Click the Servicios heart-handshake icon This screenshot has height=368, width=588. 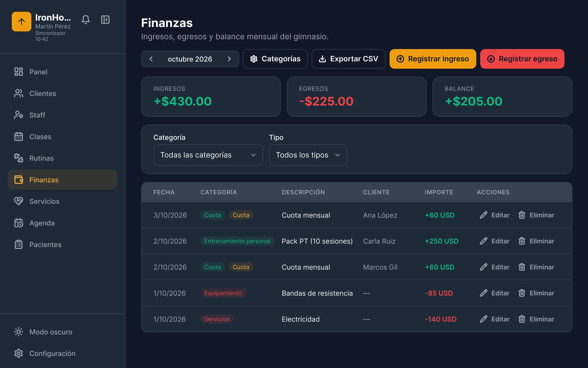pyautogui.click(x=19, y=201)
